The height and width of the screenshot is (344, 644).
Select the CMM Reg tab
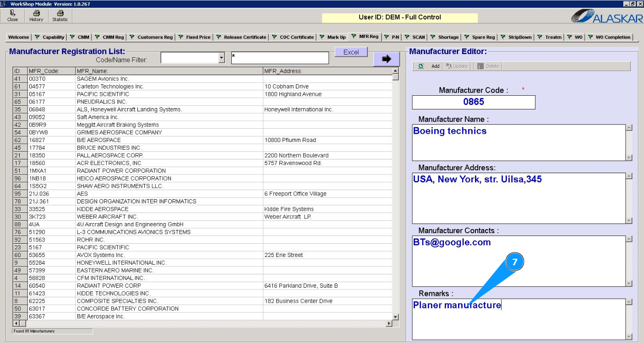click(109, 37)
